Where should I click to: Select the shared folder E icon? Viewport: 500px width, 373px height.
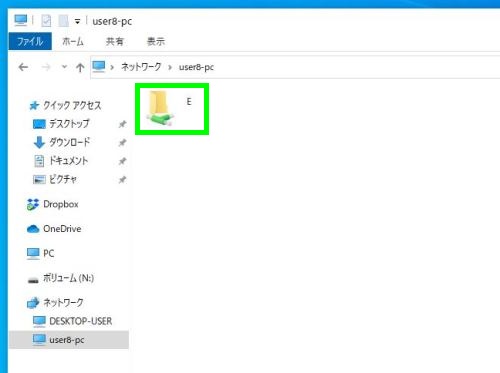[160, 108]
